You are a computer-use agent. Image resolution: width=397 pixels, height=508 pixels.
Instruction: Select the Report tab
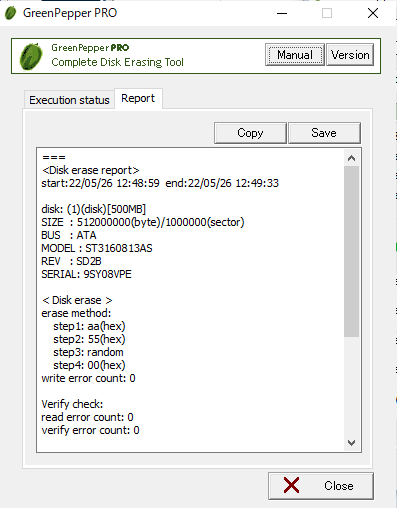click(x=138, y=98)
